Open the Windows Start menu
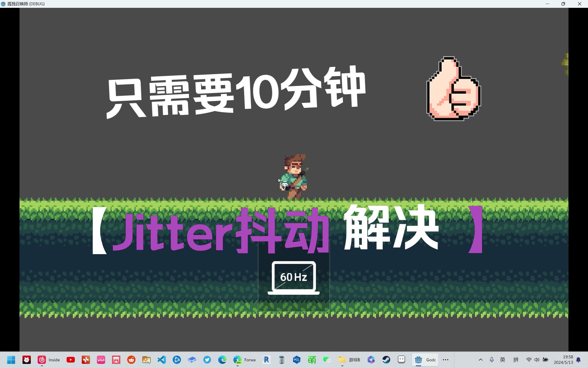The image size is (588, 368). tap(11, 359)
